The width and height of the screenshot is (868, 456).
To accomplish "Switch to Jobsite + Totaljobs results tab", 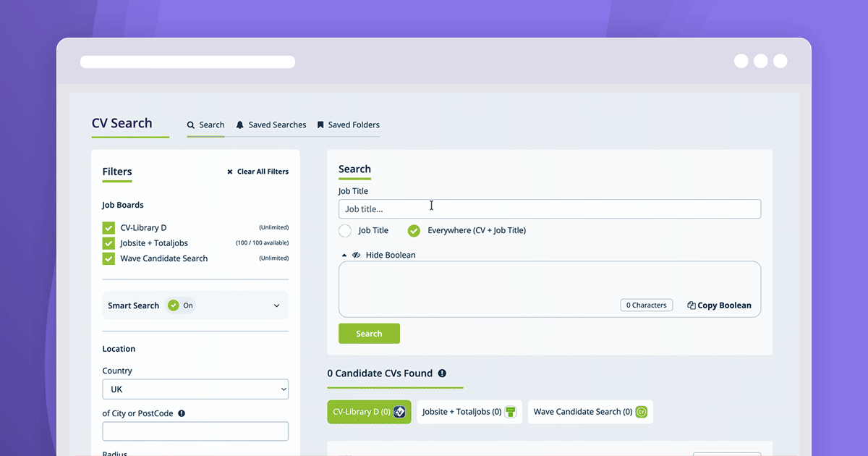I will [469, 412].
